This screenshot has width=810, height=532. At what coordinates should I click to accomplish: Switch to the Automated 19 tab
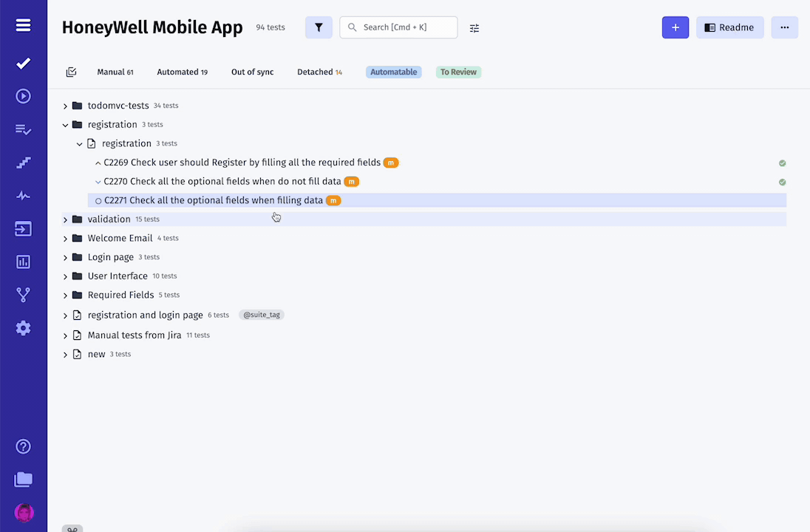(183, 72)
